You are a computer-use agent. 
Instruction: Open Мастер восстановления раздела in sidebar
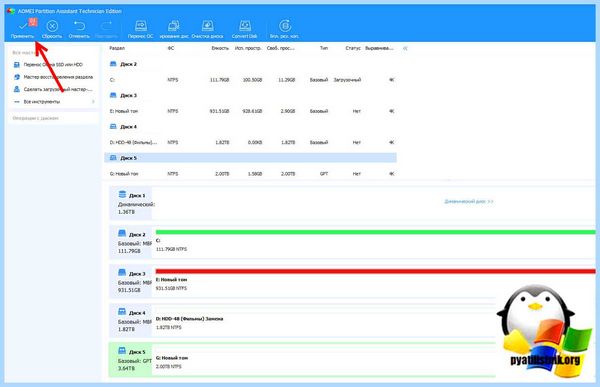pyautogui.click(x=53, y=77)
